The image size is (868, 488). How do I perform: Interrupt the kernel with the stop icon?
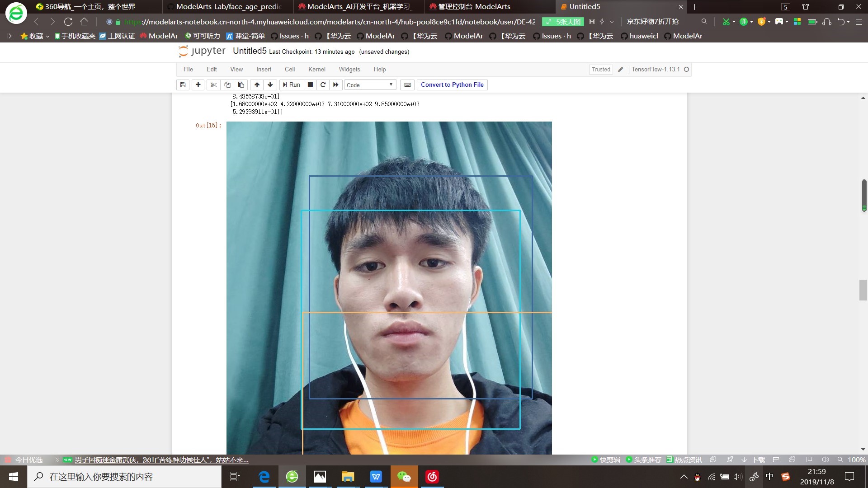(310, 84)
